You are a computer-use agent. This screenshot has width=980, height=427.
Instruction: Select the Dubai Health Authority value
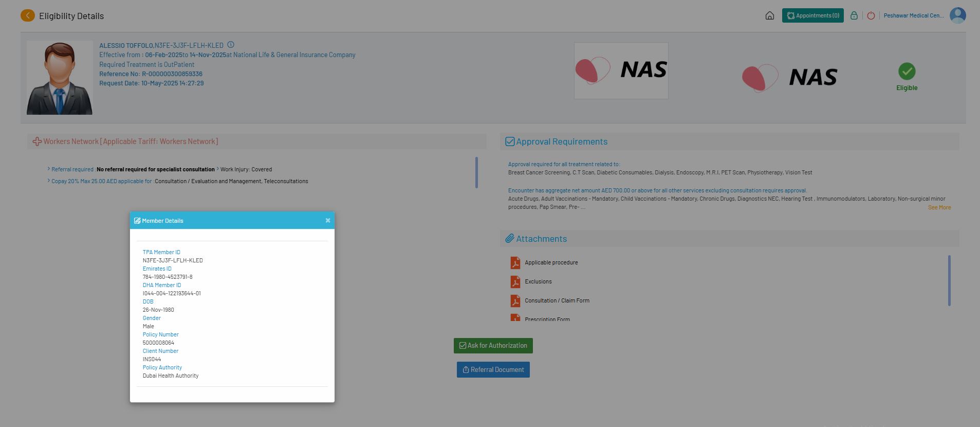click(171, 376)
